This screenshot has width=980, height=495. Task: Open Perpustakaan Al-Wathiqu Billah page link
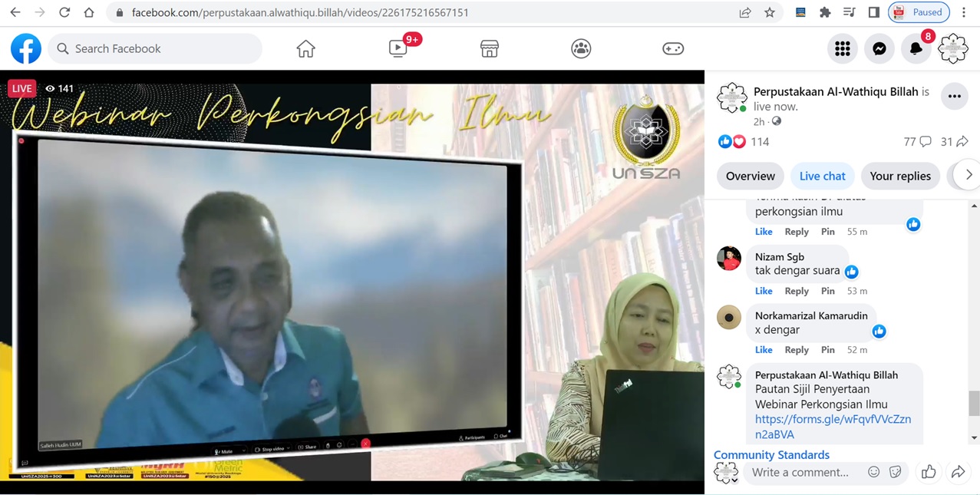(x=836, y=91)
